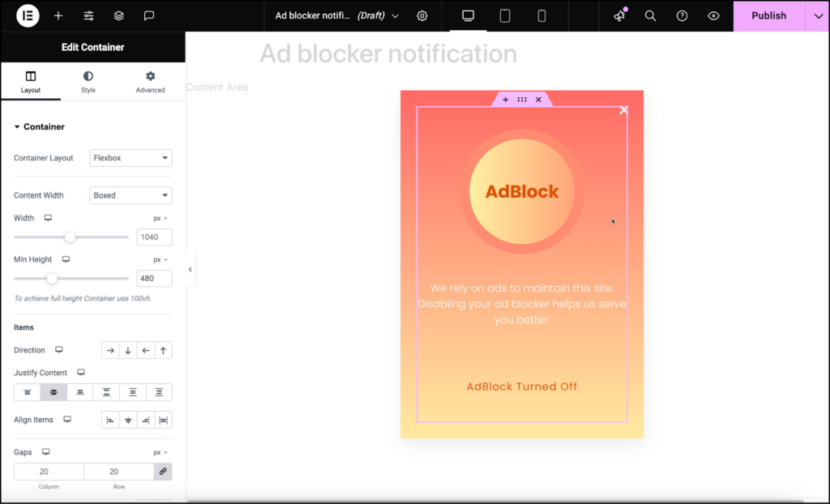Switch to mobile responsive mode
830x504 pixels.
541,15
